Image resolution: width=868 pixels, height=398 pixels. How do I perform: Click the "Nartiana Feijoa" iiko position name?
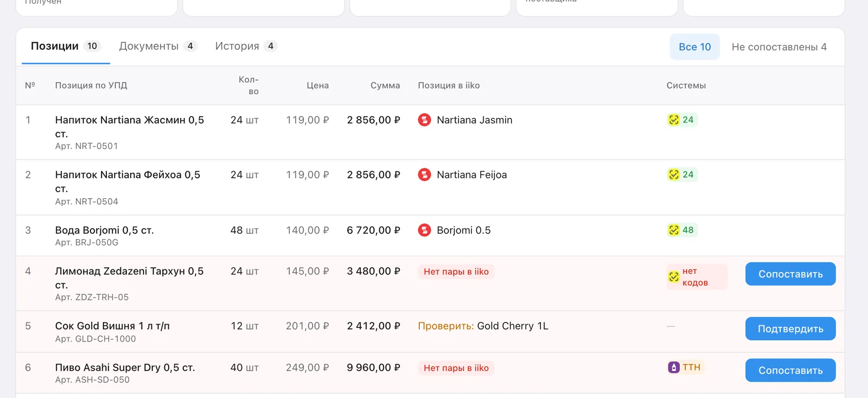(x=472, y=175)
